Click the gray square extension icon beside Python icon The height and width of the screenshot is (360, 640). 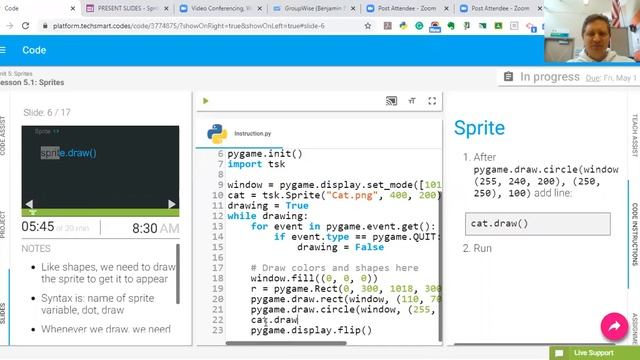(387, 26)
